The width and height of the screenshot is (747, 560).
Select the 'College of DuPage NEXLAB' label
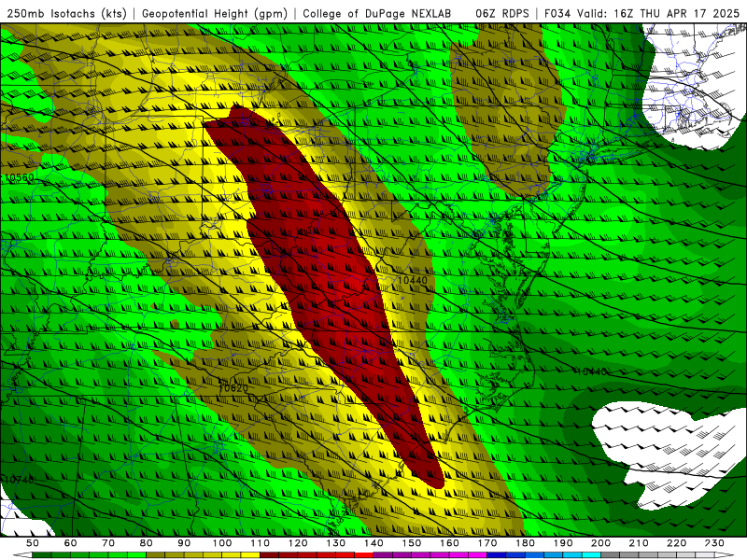click(x=377, y=13)
